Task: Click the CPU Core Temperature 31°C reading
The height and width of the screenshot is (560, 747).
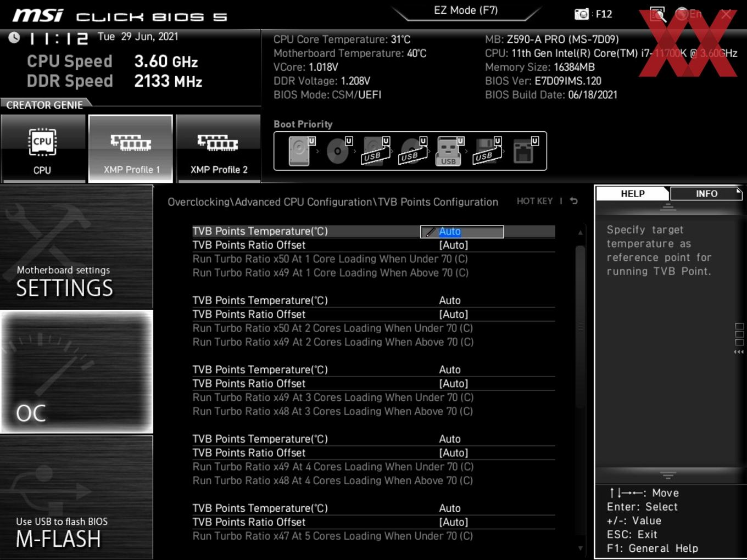Action: point(342,39)
